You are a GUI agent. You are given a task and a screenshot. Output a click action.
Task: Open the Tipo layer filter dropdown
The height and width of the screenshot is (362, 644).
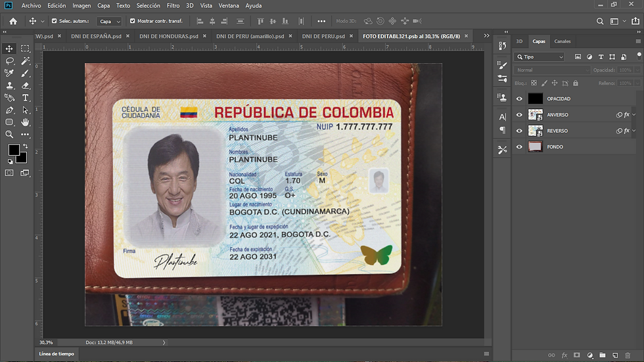[x=540, y=57]
